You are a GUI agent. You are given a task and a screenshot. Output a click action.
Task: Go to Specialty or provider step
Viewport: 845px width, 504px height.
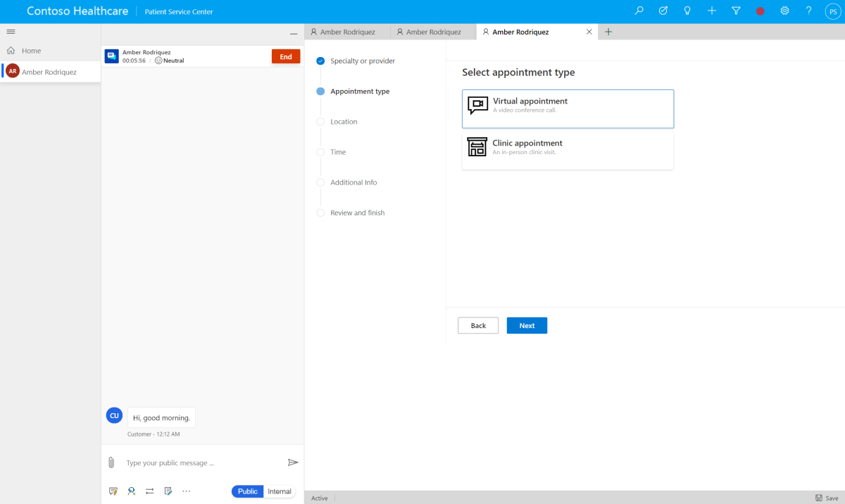tap(363, 61)
